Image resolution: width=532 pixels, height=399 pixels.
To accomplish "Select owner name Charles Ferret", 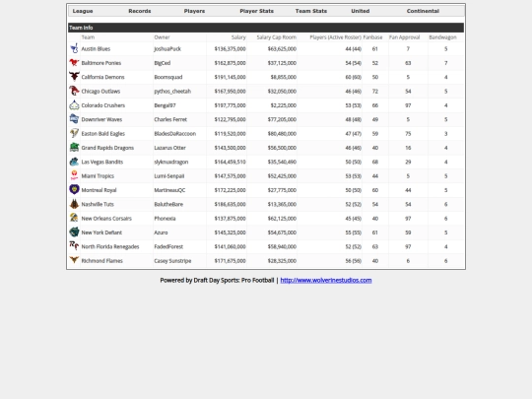I will 170,119.
